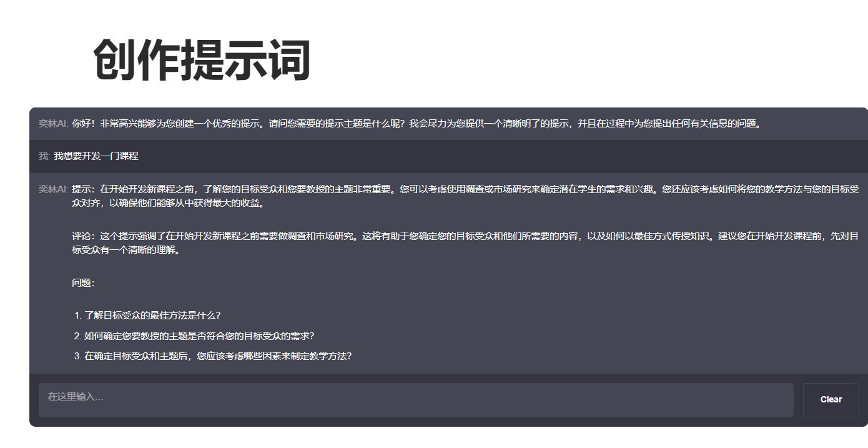The height and width of the screenshot is (448, 868).
Task: Click the 创作提示词 page title
Action: [x=203, y=59]
